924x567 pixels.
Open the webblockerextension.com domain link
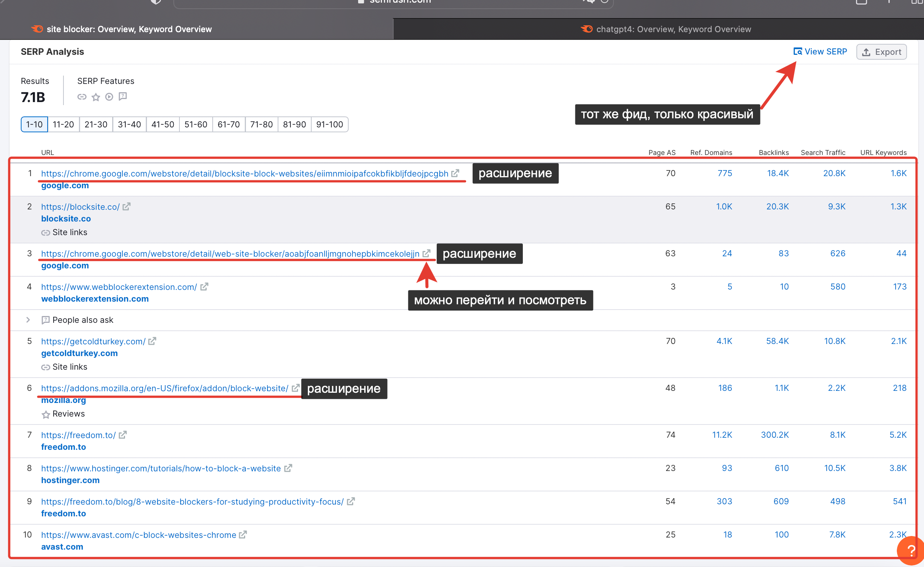(95, 299)
